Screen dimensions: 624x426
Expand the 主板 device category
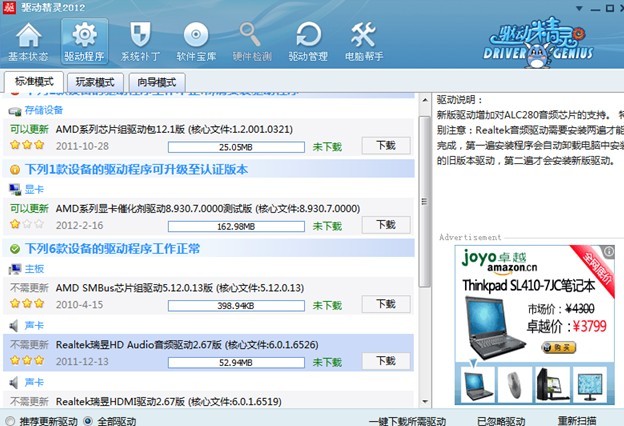point(32,269)
